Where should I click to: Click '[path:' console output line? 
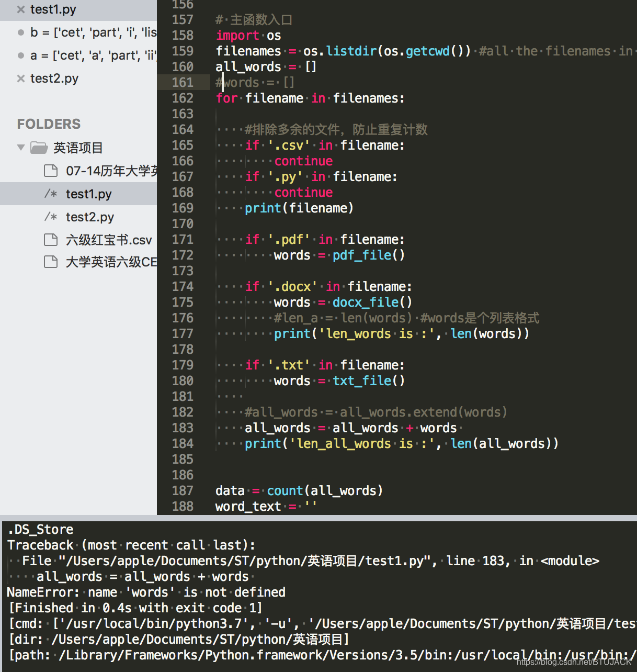coord(323,655)
